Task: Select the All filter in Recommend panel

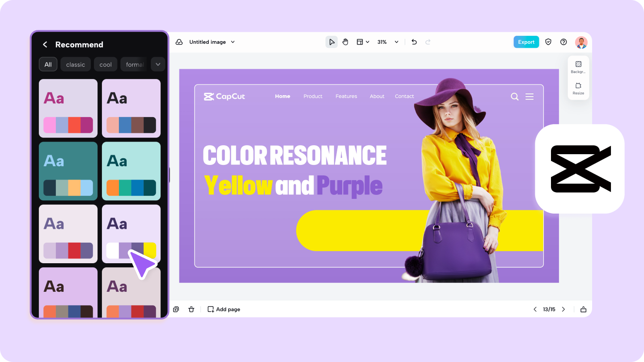Action: [48, 64]
